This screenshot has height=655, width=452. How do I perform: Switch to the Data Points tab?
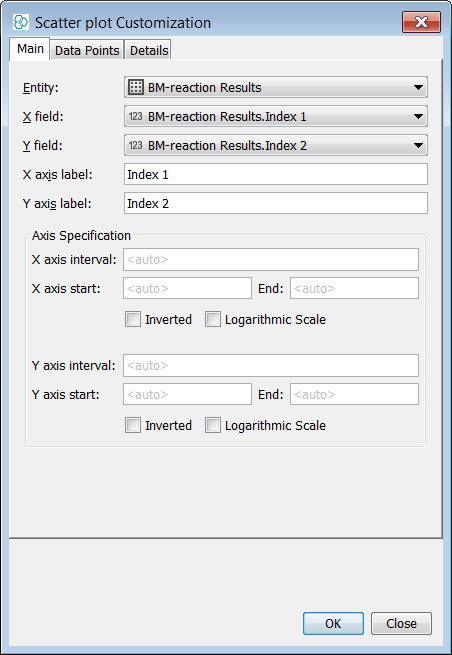point(87,51)
